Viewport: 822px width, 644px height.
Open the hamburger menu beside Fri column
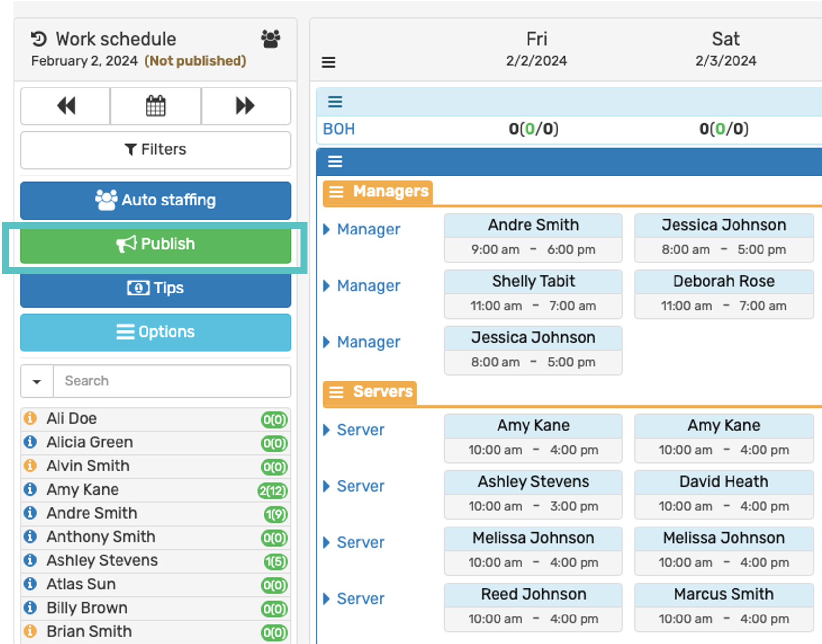(328, 62)
